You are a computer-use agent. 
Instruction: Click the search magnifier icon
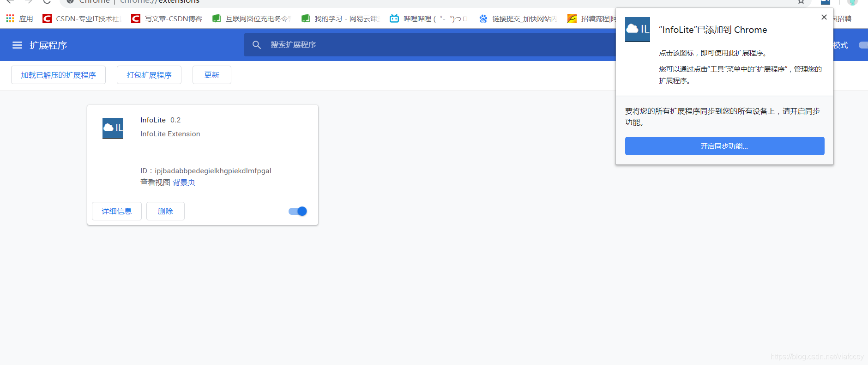(x=257, y=45)
